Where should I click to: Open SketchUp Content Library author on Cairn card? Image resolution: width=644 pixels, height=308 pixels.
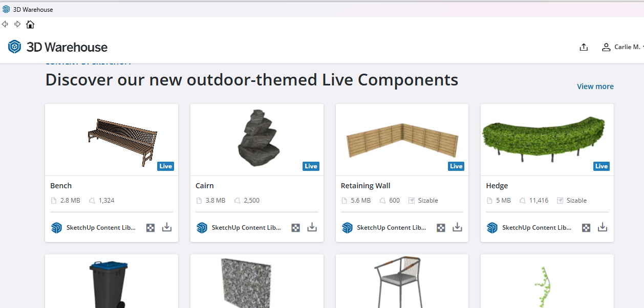point(246,228)
